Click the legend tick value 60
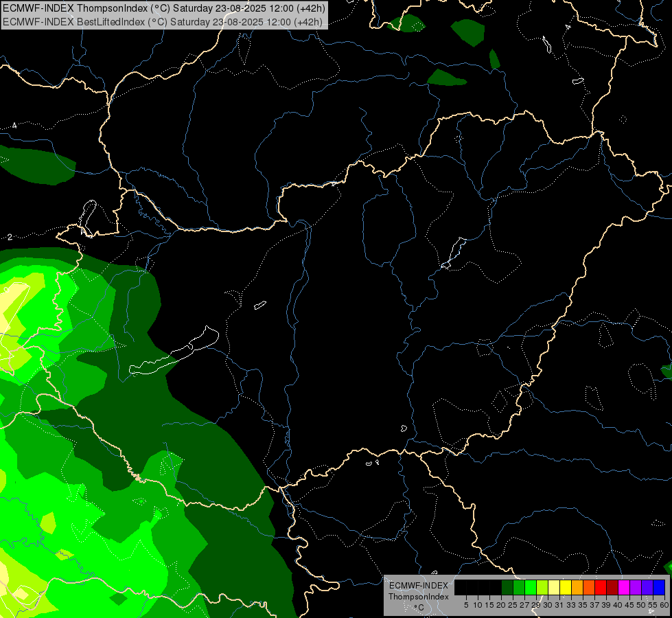This screenshot has height=618, width=672. [x=664, y=605]
